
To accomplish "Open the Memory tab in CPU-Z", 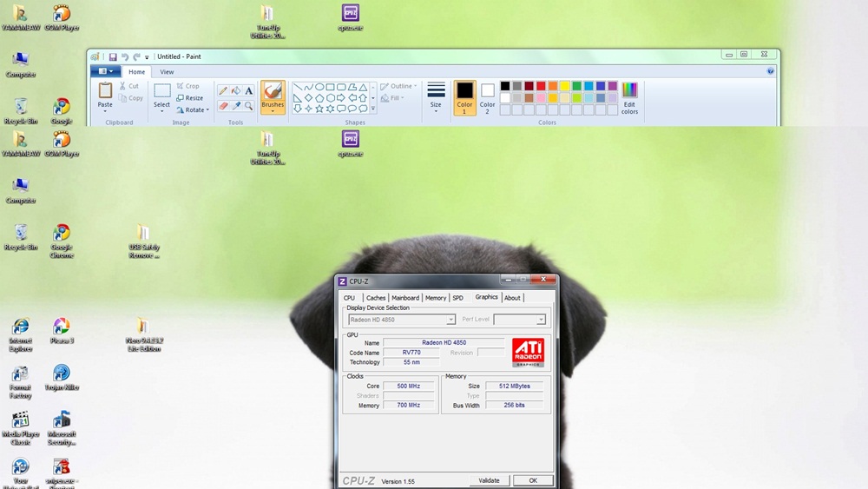I will [x=436, y=298].
